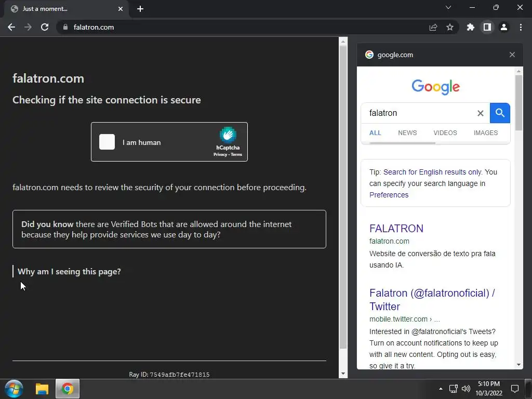Close the 'Just a moment...' tab
Image resolution: width=532 pixels, height=399 pixels.
tap(121, 9)
